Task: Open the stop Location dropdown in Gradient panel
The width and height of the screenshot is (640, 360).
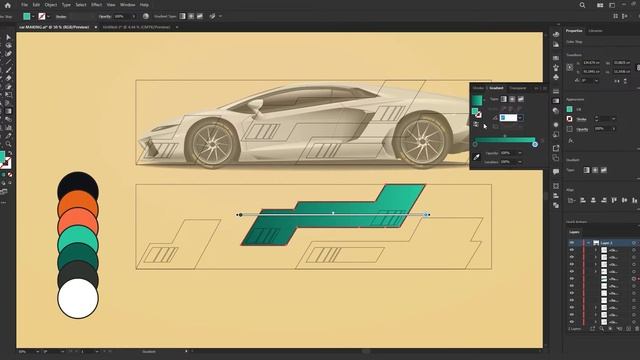Action: (x=520, y=162)
